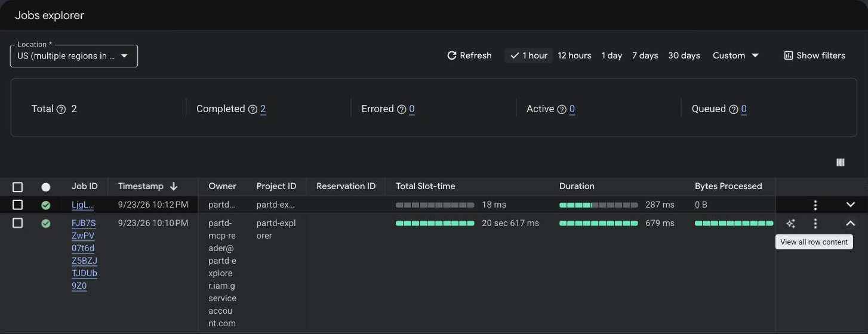Click timestamp 9/23/26 10:10 PM
Viewport: 868px width, 334px height.
[x=153, y=223]
